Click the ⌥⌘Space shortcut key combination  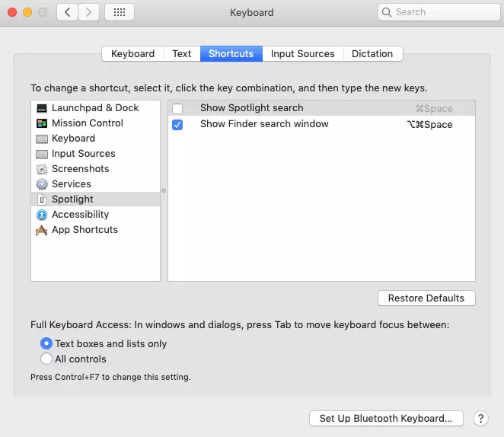(x=429, y=125)
